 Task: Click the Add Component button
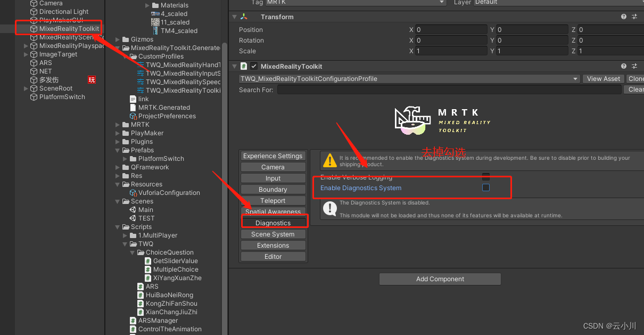point(440,279)
